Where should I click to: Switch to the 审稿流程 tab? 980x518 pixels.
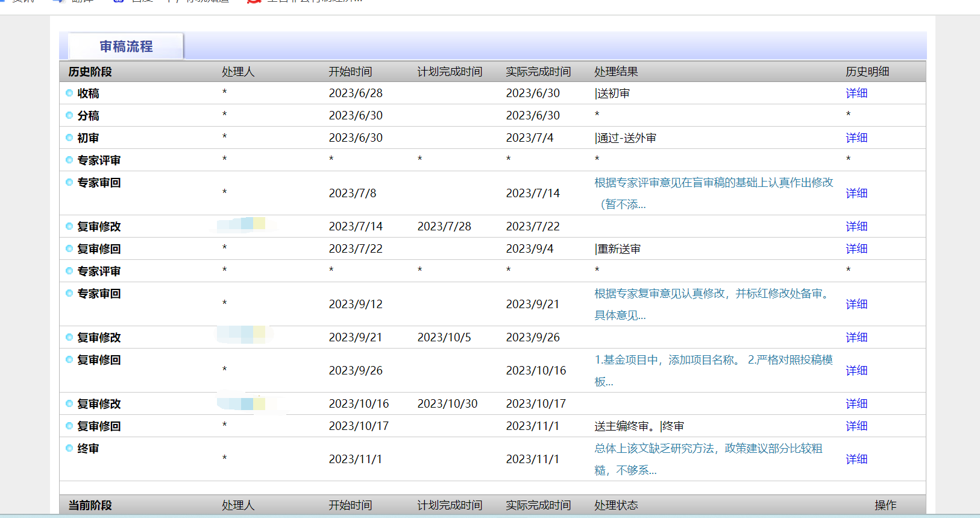(x=126, y=46)
